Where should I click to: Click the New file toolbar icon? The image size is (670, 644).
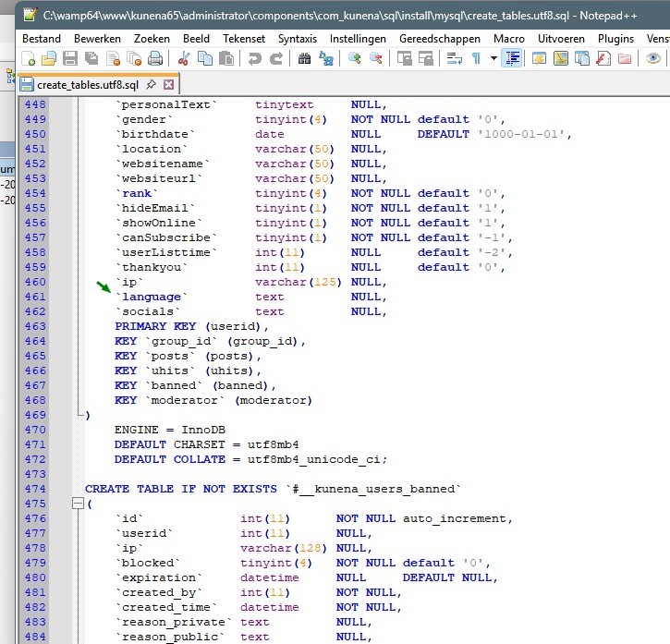[x=29, y=58]
